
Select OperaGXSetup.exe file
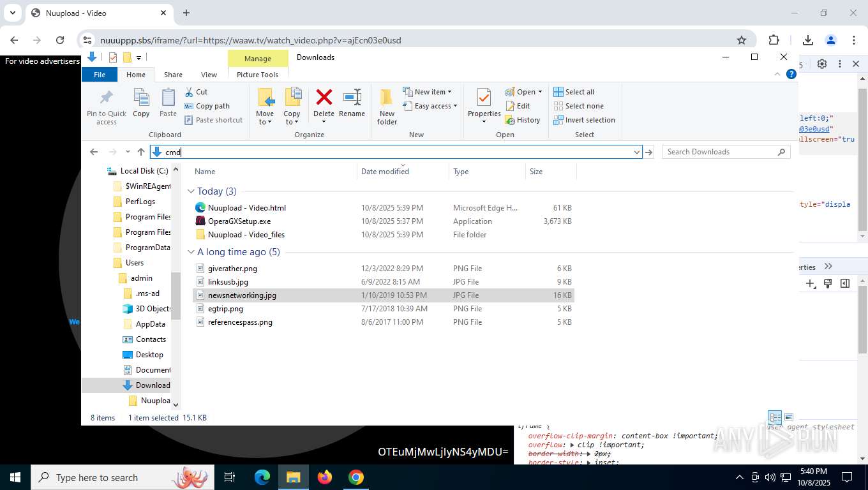pos(239,221)
